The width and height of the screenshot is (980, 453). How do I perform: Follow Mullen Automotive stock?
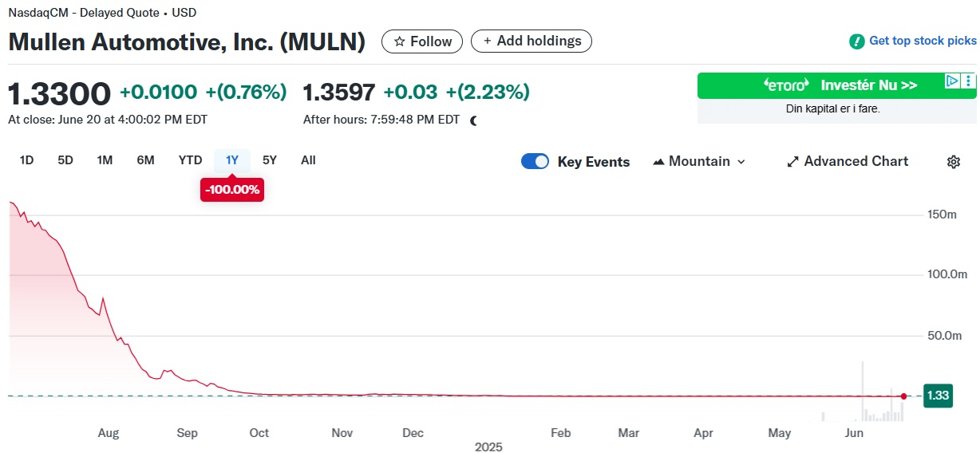(422, 41)
